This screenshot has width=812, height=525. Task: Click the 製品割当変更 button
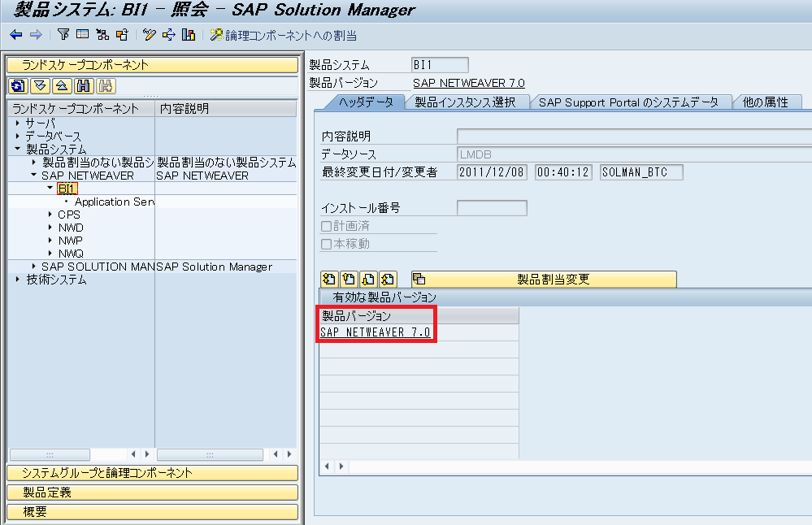[544, 279]
